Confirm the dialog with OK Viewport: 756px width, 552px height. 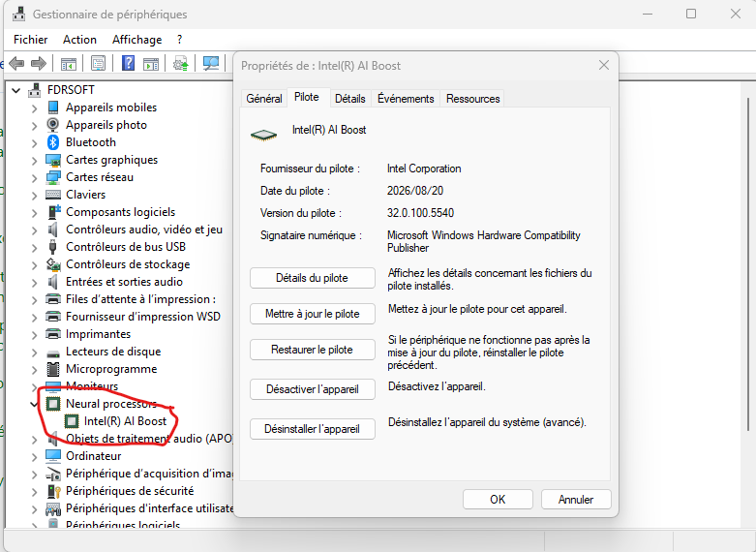pyautogui.click(x=498, y=499)
